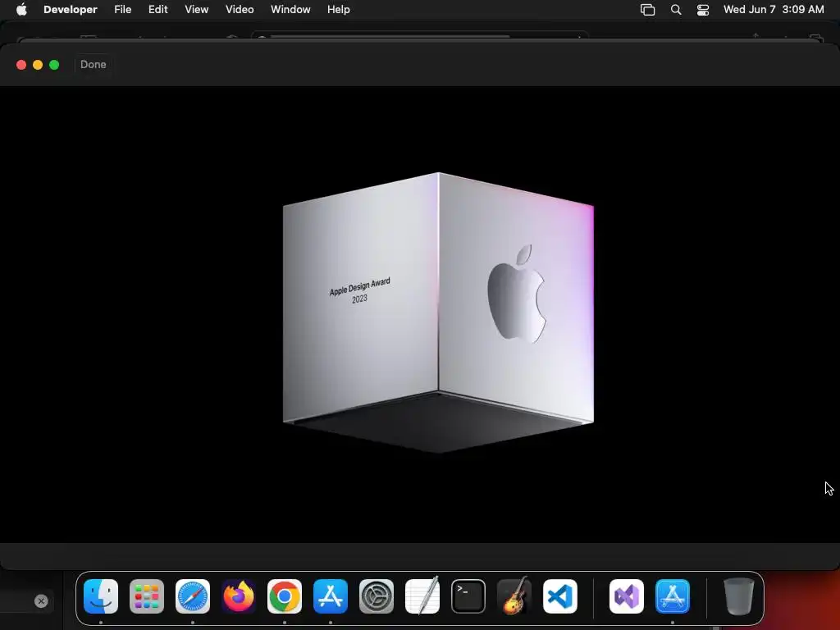
Task: Click the Apple Design Award cube video
Action: click(x=438, y=313)
